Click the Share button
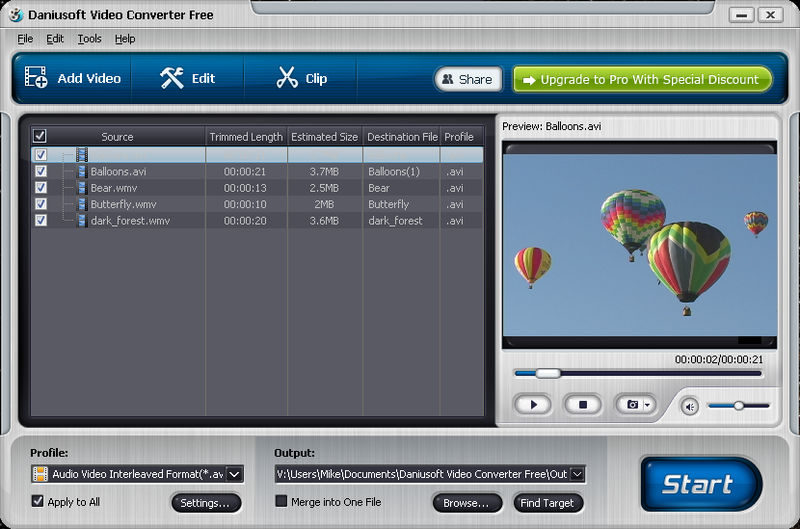 (468, 80)
